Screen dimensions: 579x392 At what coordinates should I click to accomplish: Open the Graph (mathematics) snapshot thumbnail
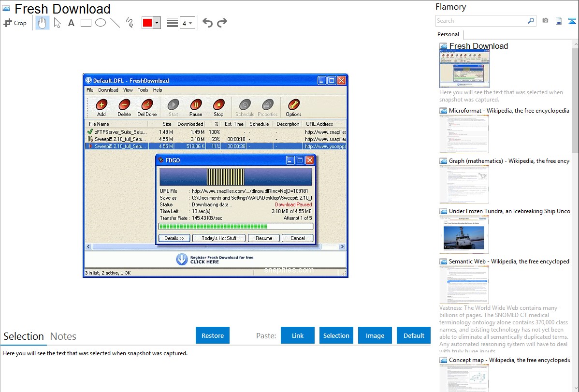[464, 184]
